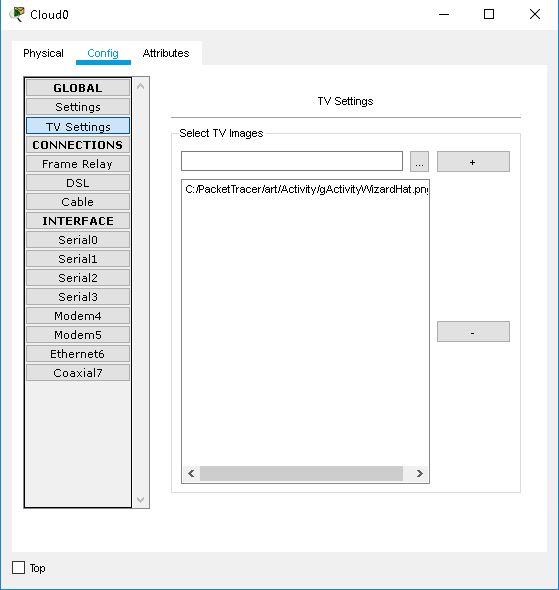
Task: Click the sidebar scroll up arrow
Action: (x=141, y=87)
